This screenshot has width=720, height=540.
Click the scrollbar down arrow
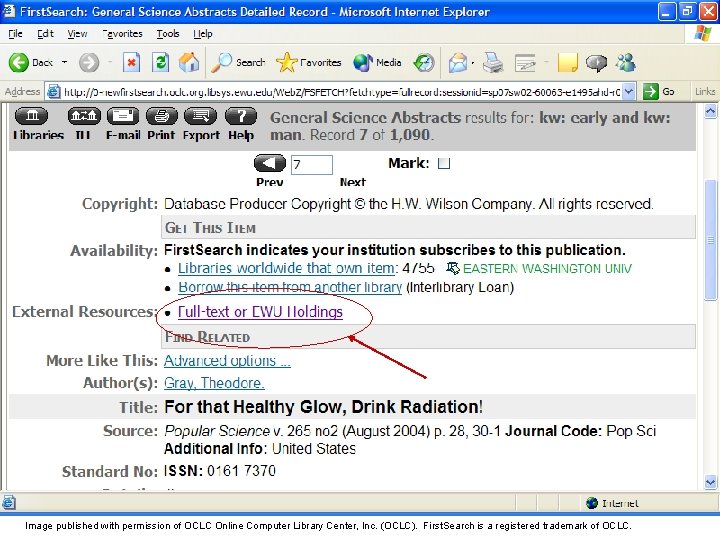click(x=710, y=482)
